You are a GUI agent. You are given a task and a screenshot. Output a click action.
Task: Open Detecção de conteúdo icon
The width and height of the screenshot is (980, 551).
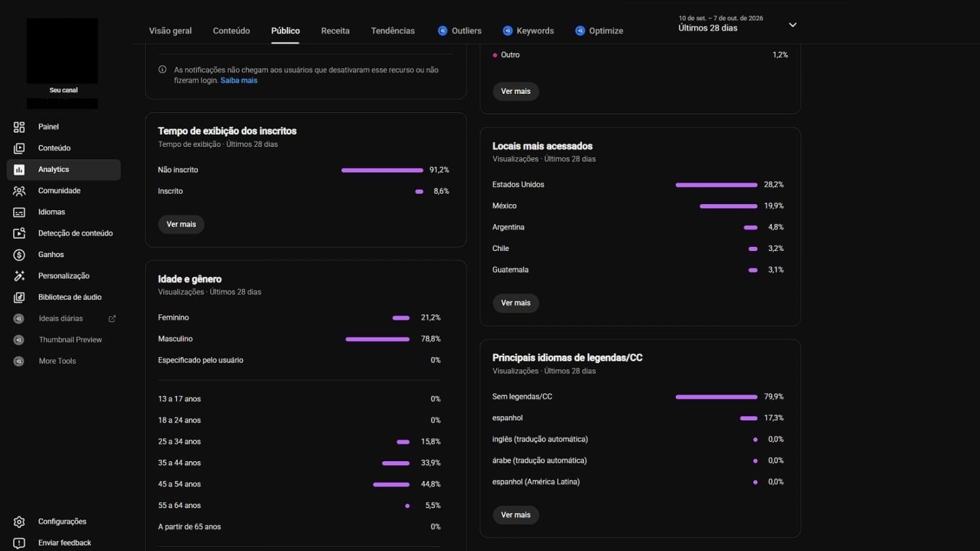coord(19,233)
